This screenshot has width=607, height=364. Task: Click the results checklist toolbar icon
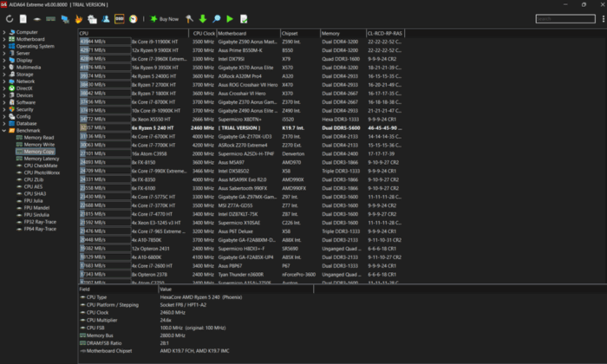coord(244,18)
